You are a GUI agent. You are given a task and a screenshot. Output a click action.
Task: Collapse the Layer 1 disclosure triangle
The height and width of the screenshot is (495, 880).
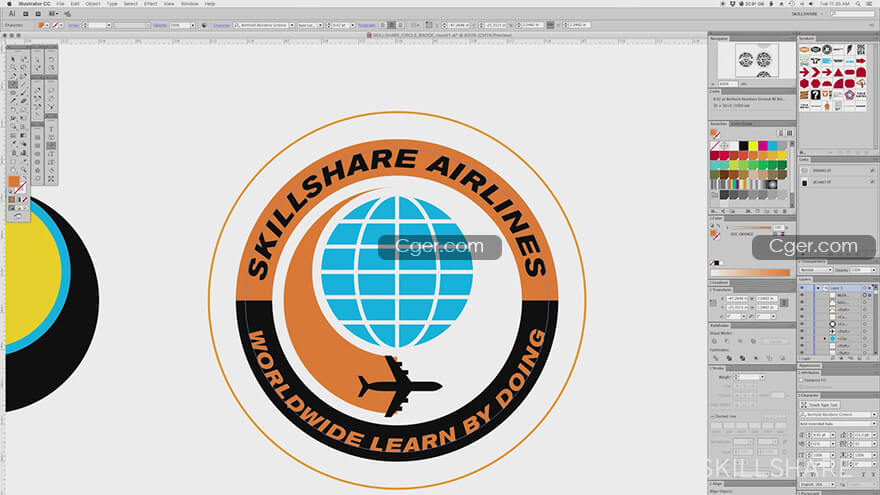(x=818, y=288)
